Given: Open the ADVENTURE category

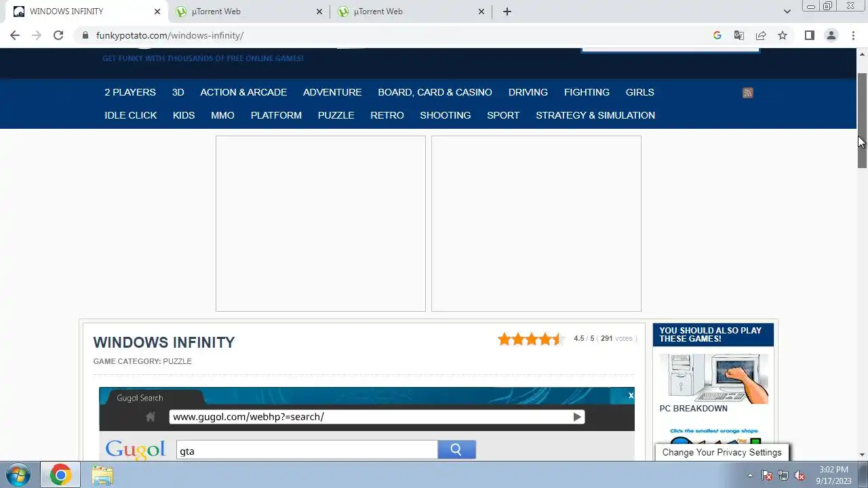Looking at the screenshot, I should 332,92.
